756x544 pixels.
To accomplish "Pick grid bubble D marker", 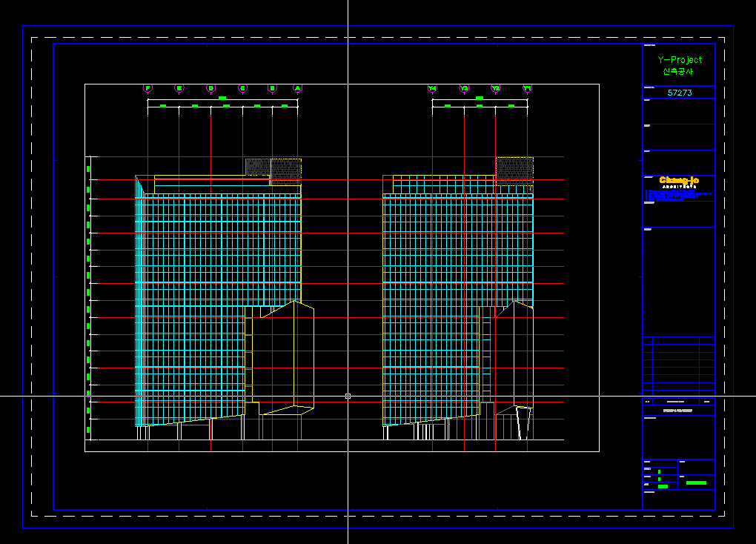I will (x=210, y=88).
